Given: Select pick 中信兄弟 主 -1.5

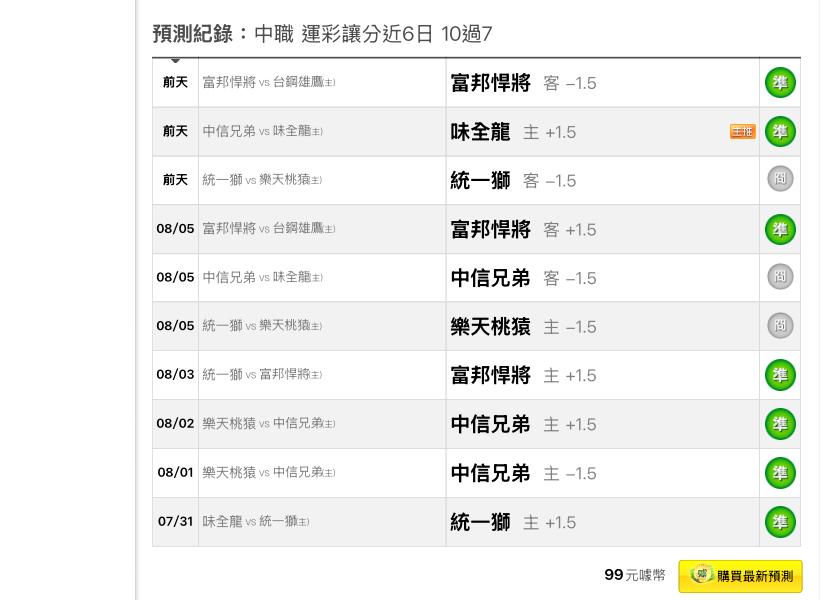Looking at the screenshot, I should coord(523,473).
